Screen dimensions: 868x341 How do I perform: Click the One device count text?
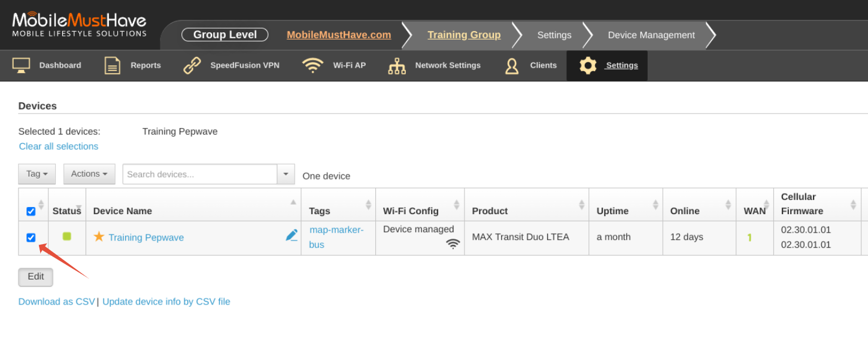326,176
